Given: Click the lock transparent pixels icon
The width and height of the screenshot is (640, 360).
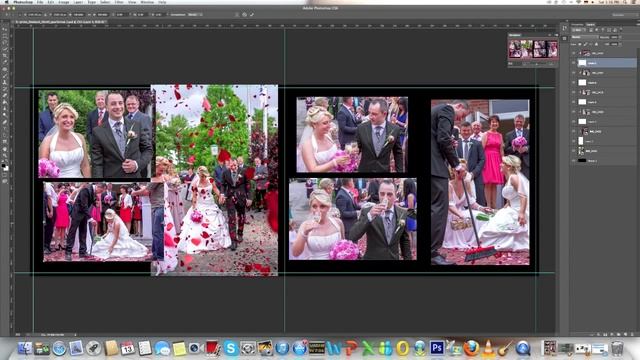Looking at the screenshot, I should click(x=580, y=44).
